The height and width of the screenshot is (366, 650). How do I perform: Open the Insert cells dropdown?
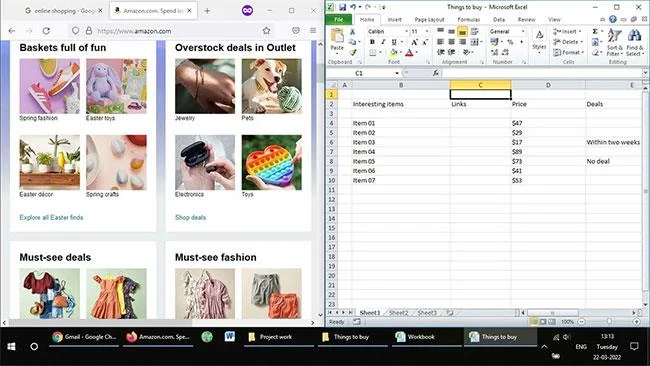568,32
